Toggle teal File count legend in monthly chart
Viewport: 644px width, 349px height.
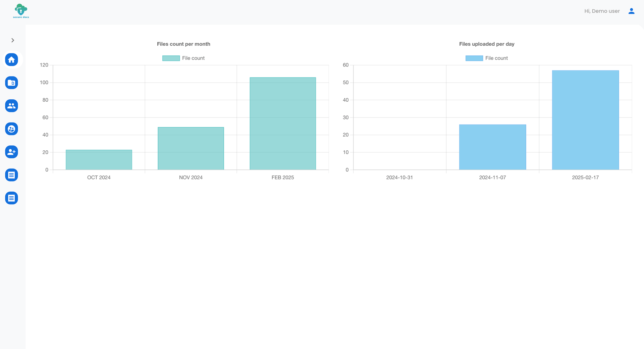(x=171, y=58)
